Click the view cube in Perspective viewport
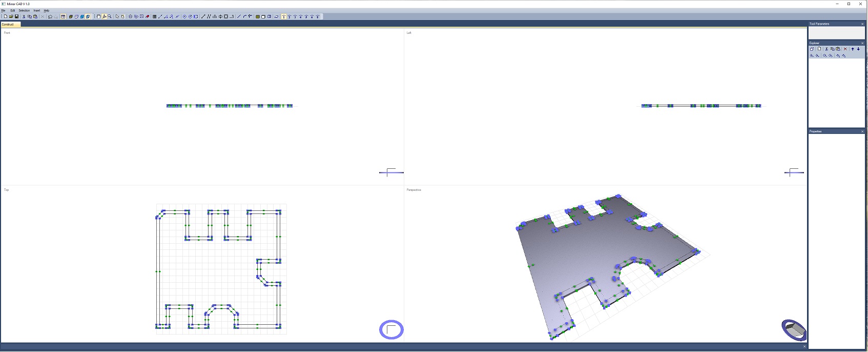The width and height of the screenshot is (868, 352). 794,330
